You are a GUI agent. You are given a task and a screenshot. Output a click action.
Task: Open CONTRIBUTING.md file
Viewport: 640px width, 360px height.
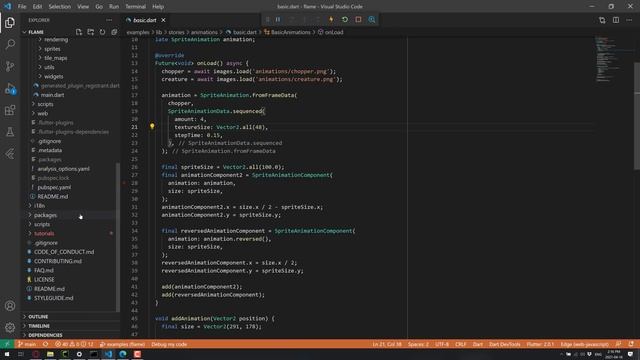point(58,261)
